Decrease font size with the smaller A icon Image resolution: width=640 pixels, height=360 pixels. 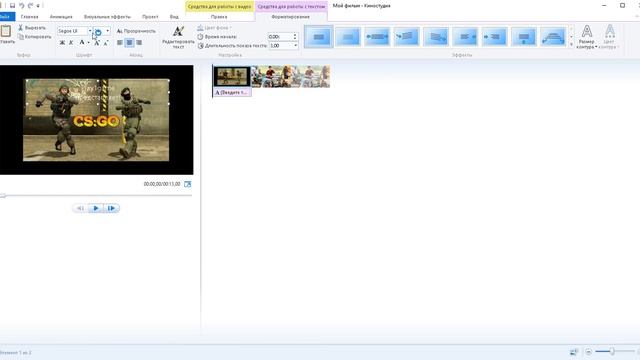106,43
